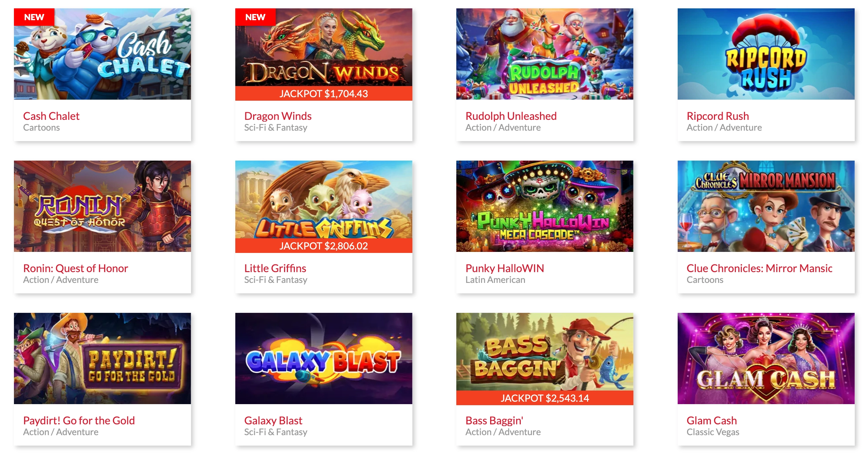Click the Bass Baggin' jackpot $2,543.14 banner

pyautogui.click(x=545, y=398)
